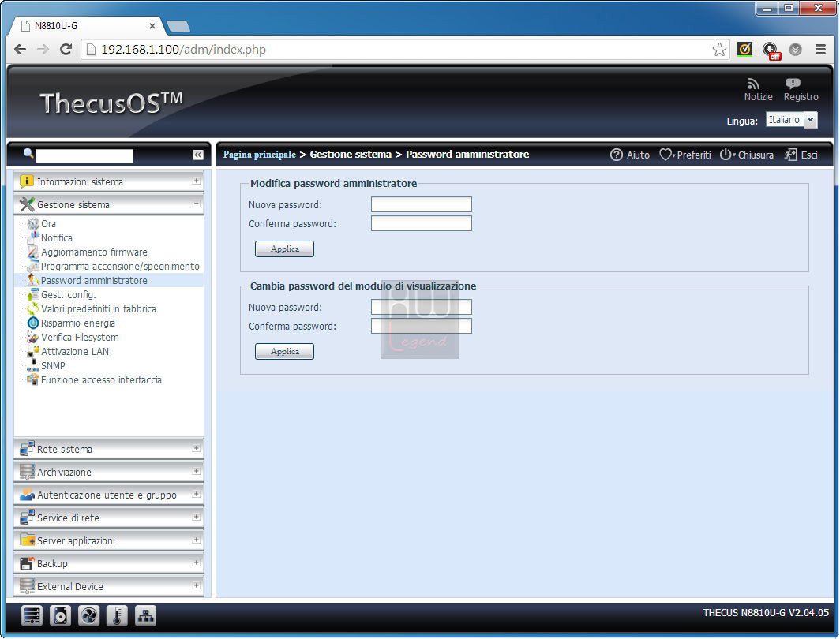Open the Notizie news feed icon

(754, 84)
